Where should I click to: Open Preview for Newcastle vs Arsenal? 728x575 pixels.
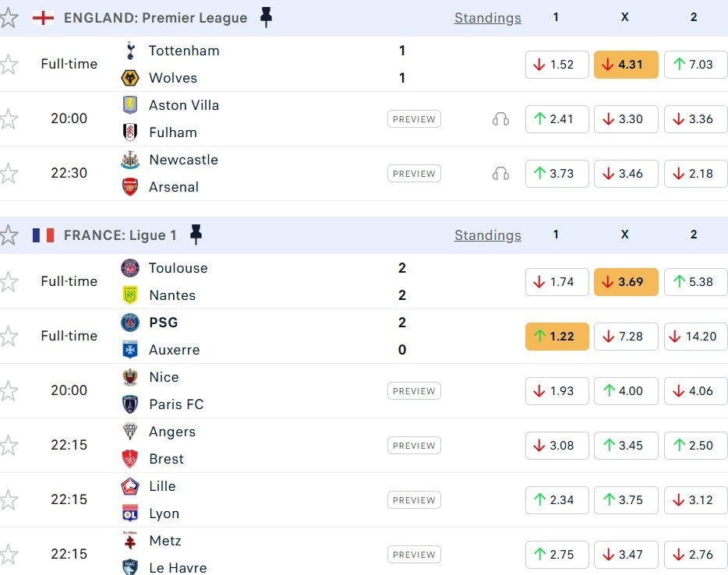(414, 174)
